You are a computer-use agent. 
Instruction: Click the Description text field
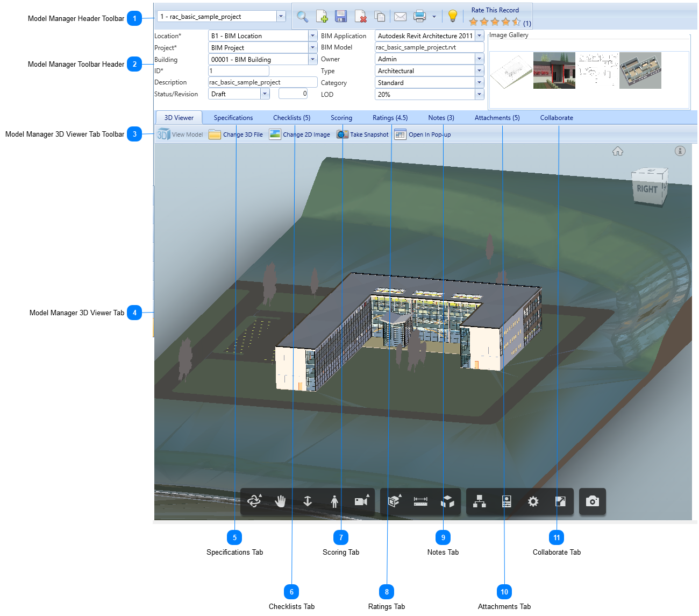click(262, 82)
